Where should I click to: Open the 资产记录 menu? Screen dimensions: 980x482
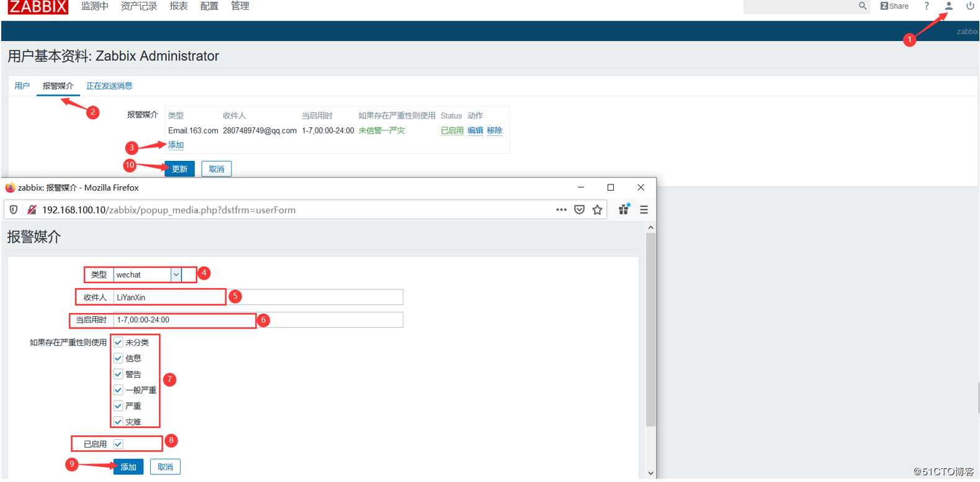pos(139,6)
